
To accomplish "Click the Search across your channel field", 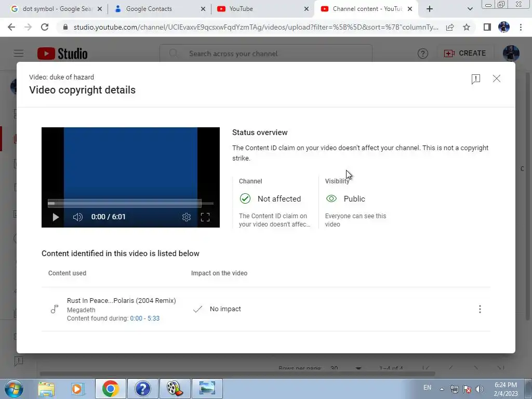I will (266, 54).
